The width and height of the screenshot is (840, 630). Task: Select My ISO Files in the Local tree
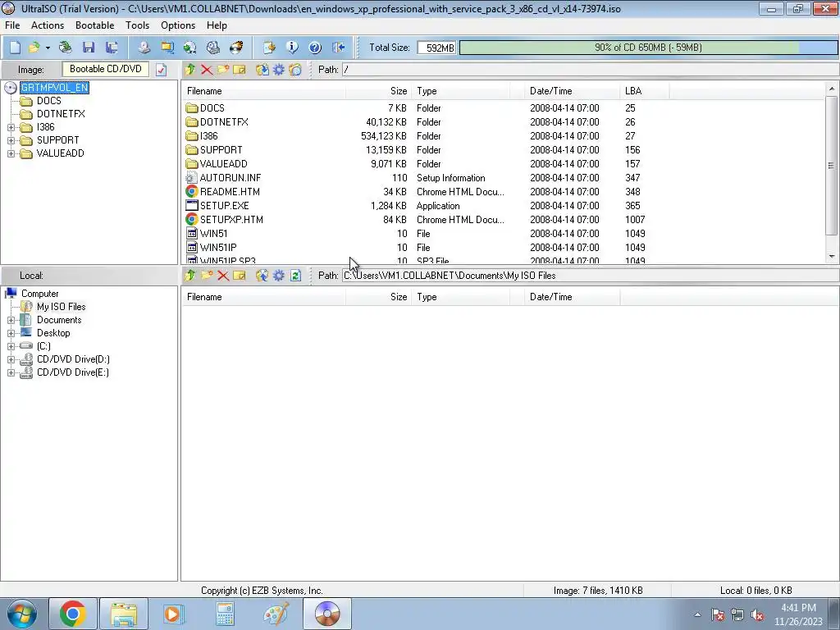coord(61,307)
